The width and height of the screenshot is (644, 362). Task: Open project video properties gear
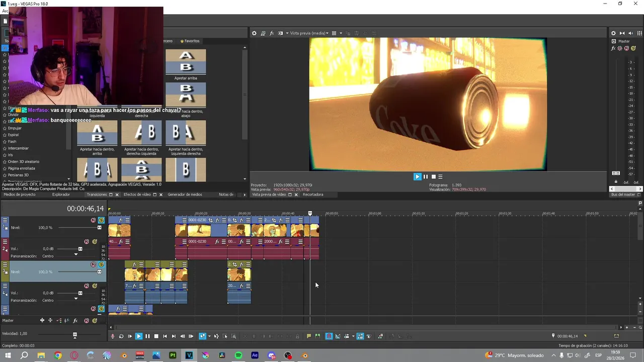(x=254, y=33)
